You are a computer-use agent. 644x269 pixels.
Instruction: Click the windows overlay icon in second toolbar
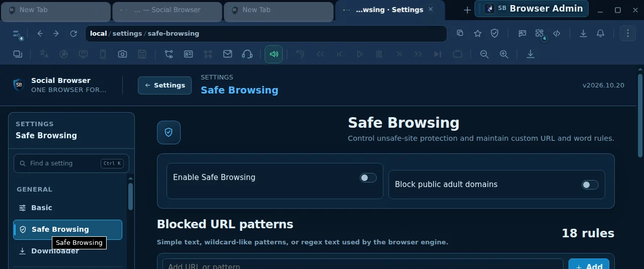pyautogui.click(x=18, y=54)
